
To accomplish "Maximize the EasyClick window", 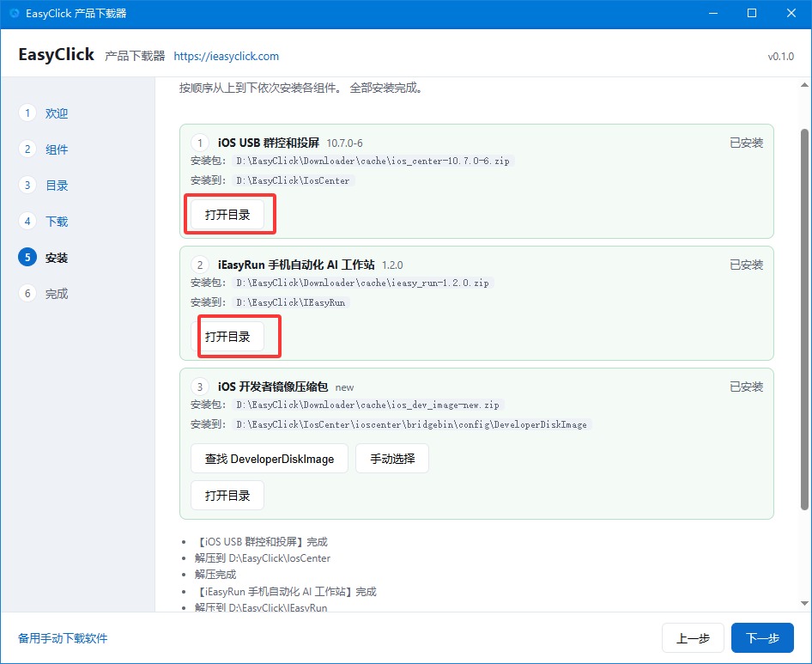I will [x=752, y=14].
